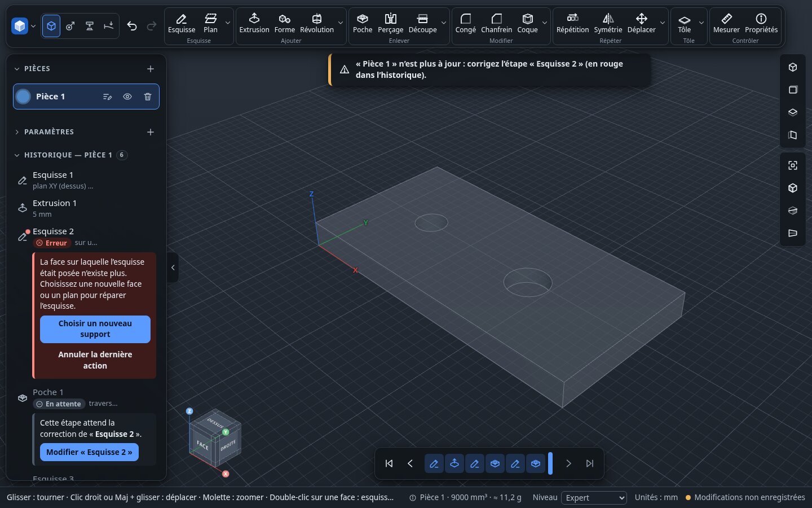Open the Propriétés info tool

(x=761, y=23)
